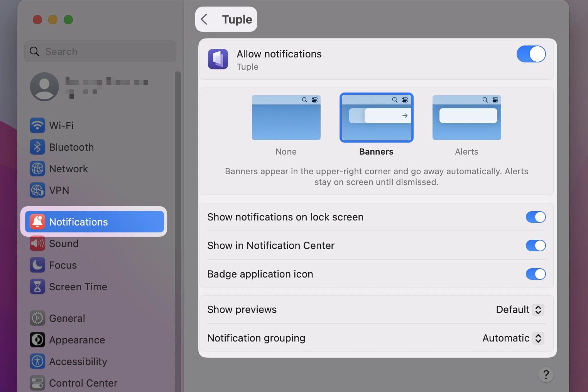Screen dimensions: 588x392
Task: Click the user account avatar
Action: pos(44,87)
